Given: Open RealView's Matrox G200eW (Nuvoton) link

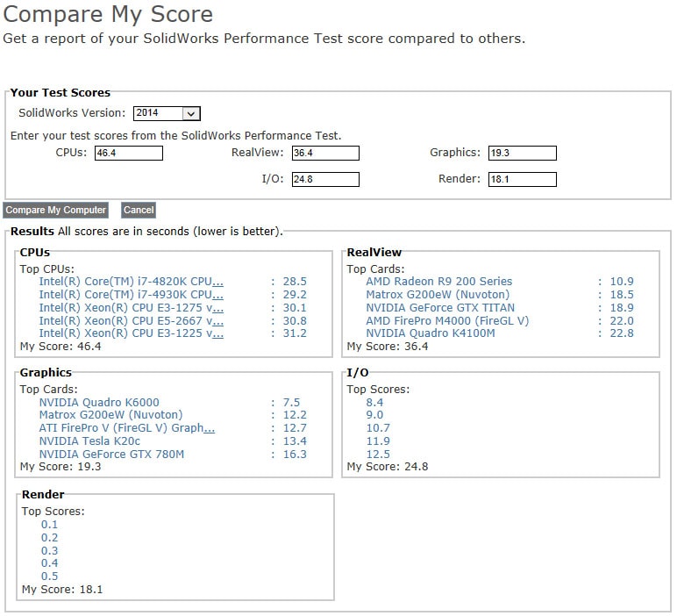Looking at the screenshot, I should (438, 295).
